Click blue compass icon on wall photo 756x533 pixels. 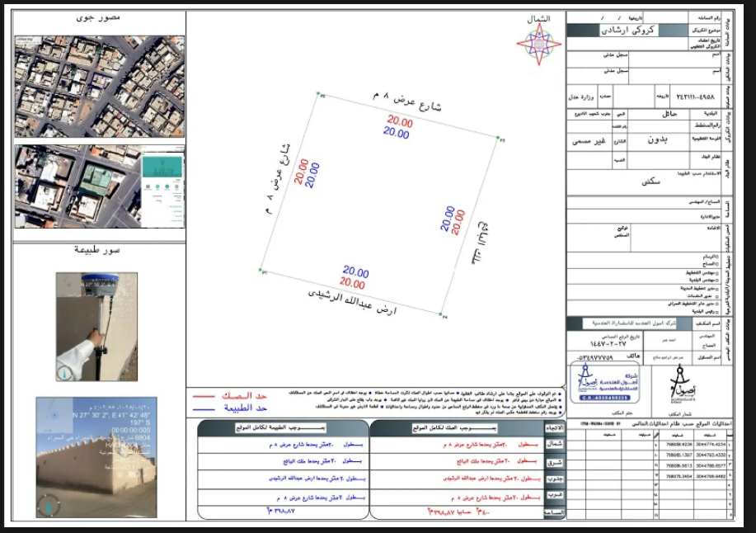tap(49, 506)
